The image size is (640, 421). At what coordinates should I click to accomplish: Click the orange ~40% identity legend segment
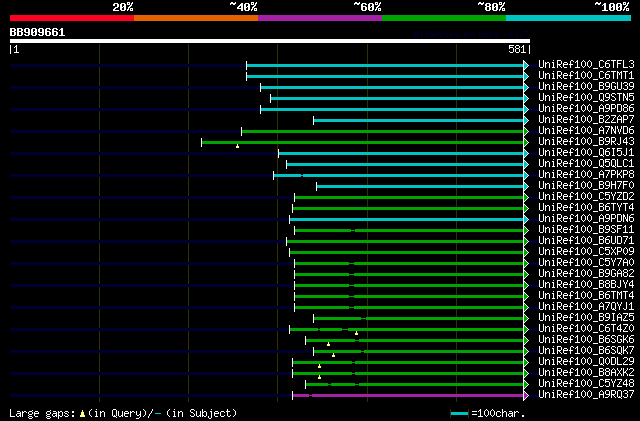(x=196, y=18)
